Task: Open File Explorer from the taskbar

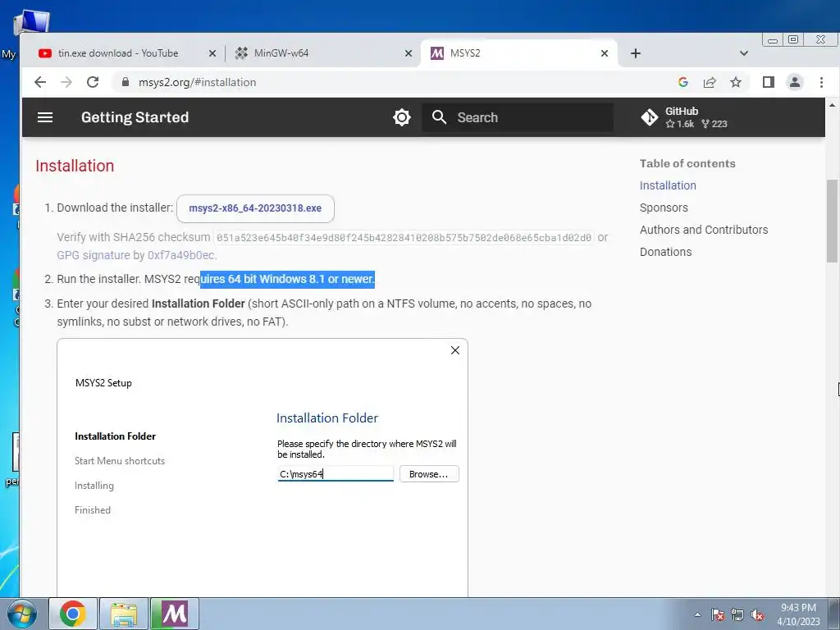Action: tap(124, 614)
